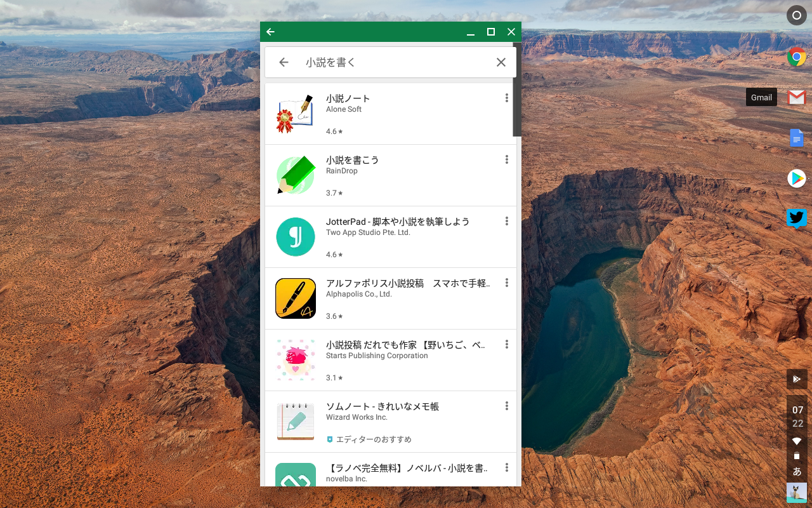Maximize the Play Store window
Image resolution: width=812 pixels, height=508 pixels.
491,32
